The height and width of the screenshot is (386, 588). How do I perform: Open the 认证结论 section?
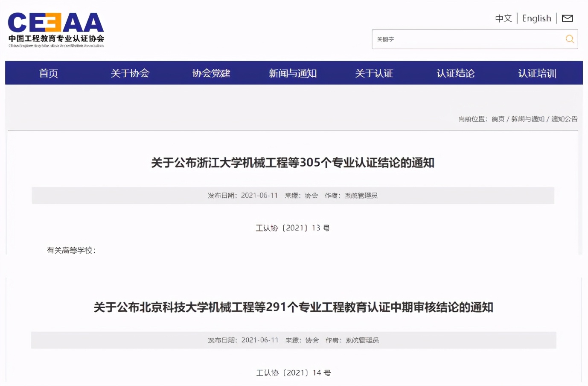pyautogui.click(x=455, y=73)
